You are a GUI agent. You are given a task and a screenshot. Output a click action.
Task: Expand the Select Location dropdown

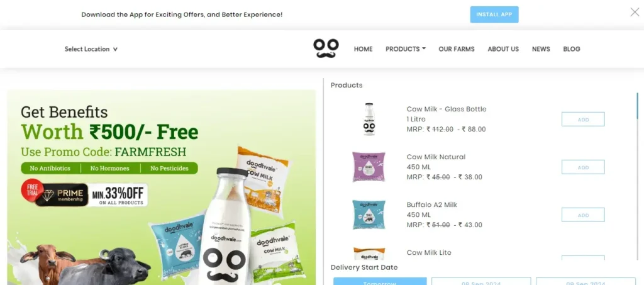pos(91,49)
